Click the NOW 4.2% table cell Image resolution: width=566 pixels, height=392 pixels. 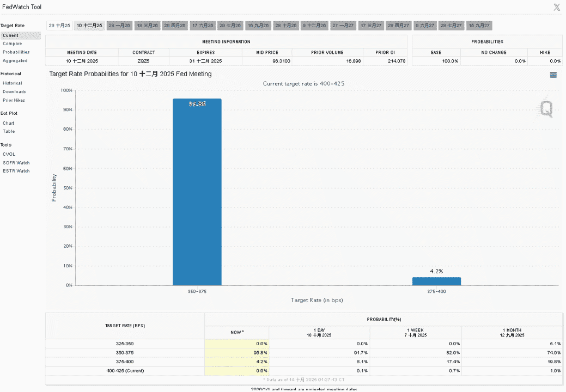coord(237,362)
